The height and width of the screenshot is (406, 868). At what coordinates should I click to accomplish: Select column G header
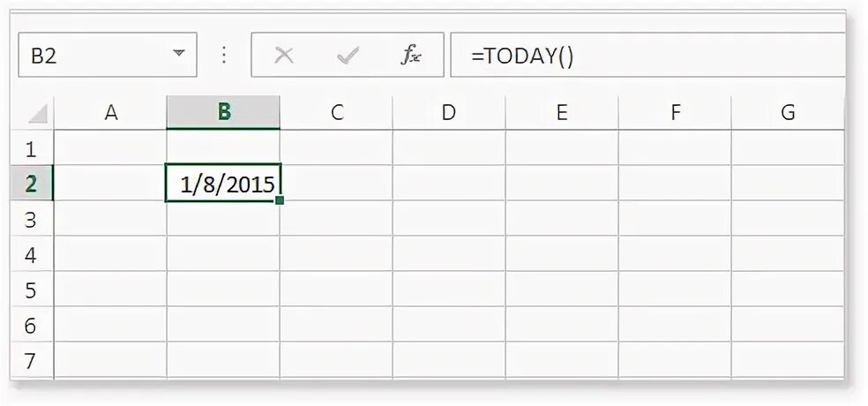click(788, 113)
